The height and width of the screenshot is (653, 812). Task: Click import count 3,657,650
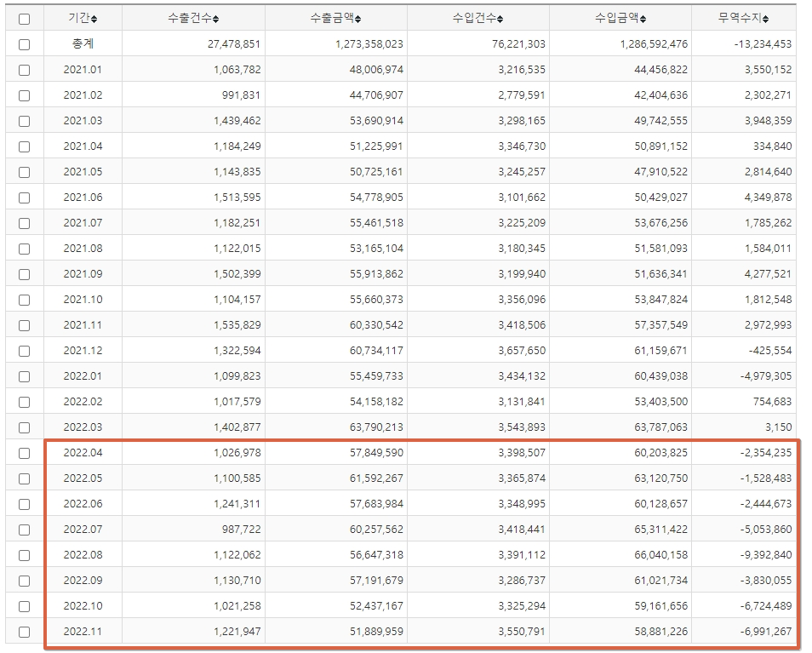[522, 351]
